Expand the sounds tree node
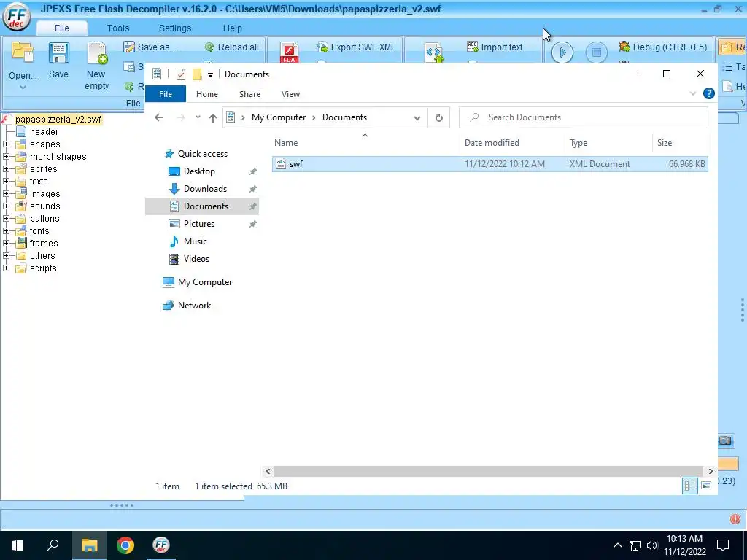Viewport: 747px width, 560px height. tap(6, 206)
